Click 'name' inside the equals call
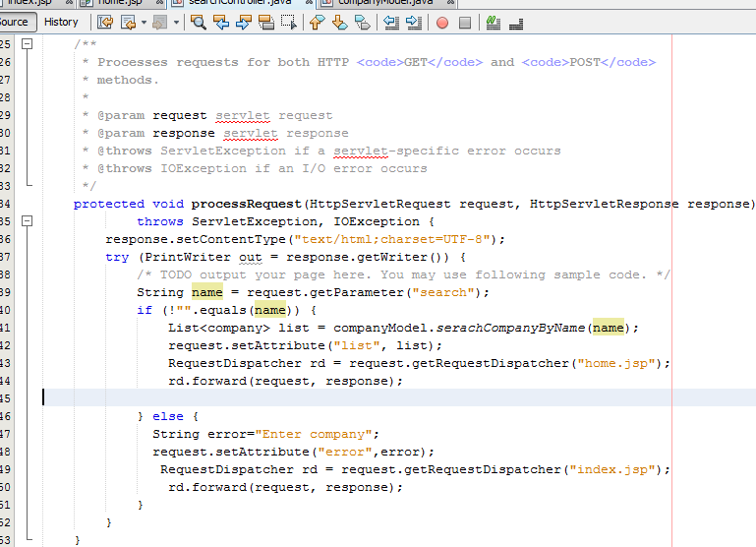The image size is (756, 547). [270, 310]
